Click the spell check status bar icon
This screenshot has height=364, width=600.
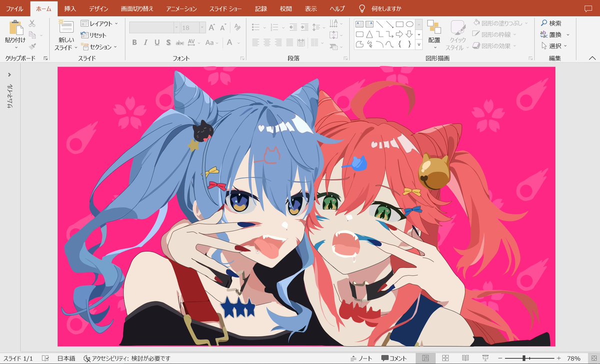pos(45,359)
